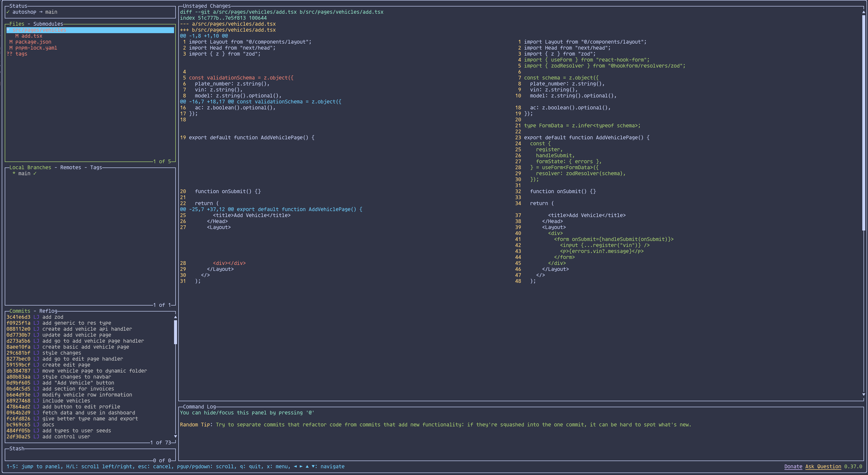Screen dimensions: 868x475
Task: Click the hunk header @@ -1,8 +1,10 @@
Action: coord(204,36)
